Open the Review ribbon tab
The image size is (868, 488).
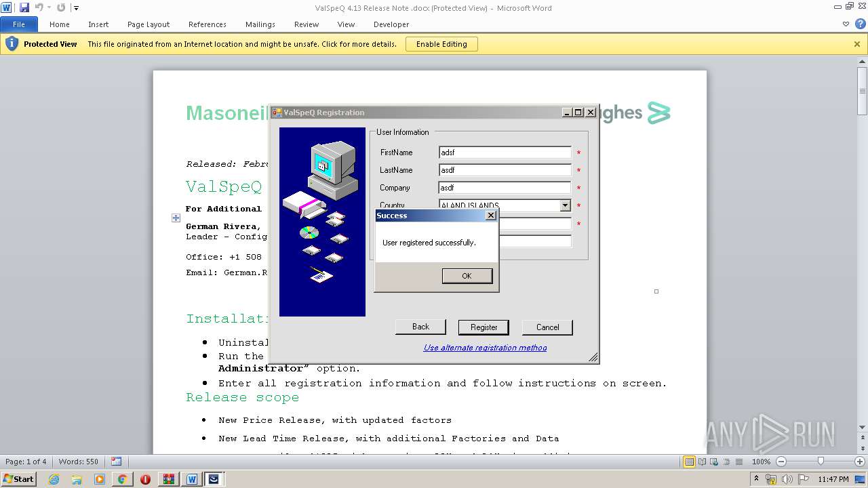pos(307,24)
